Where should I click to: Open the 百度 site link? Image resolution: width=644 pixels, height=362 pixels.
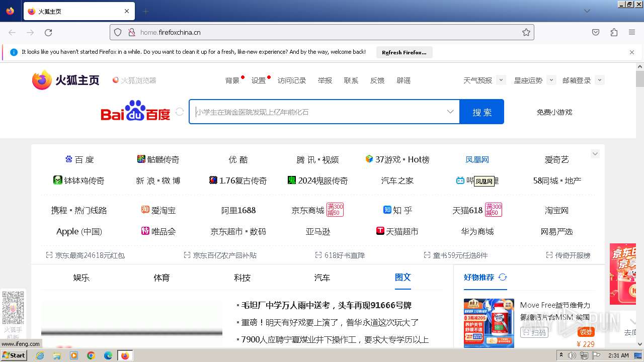point(79,159)
